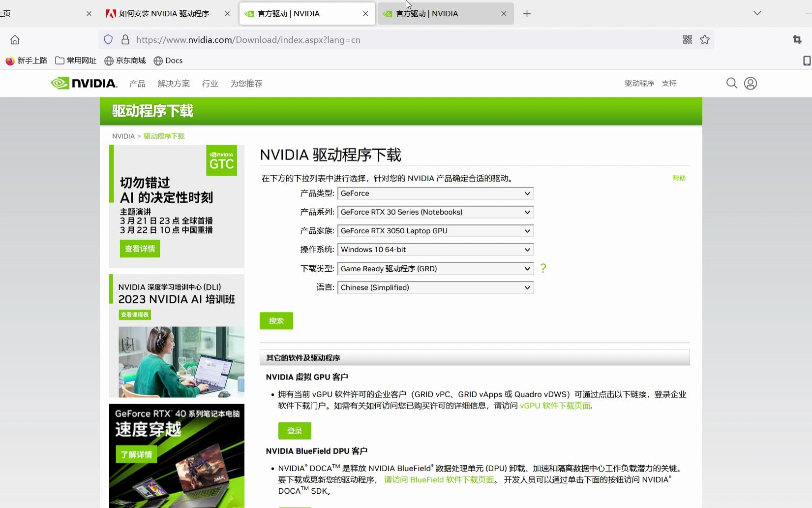The width and height of the screenshot is (812, 508).
Task: Click the 其它的软件及驱动程序 section header
Action: [x=475, y=358]
